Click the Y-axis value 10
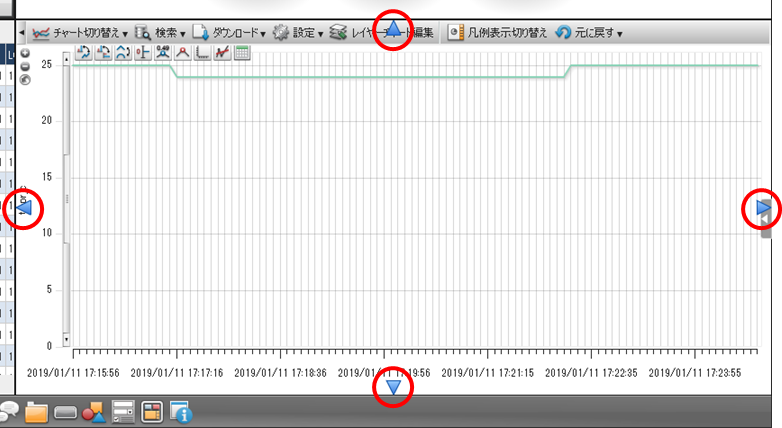Viewport: 782px width, 428px height. [46, 233]
